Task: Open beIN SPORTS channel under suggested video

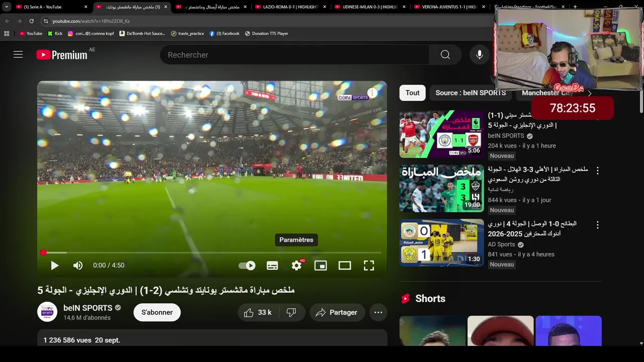Action: point(506,136)
